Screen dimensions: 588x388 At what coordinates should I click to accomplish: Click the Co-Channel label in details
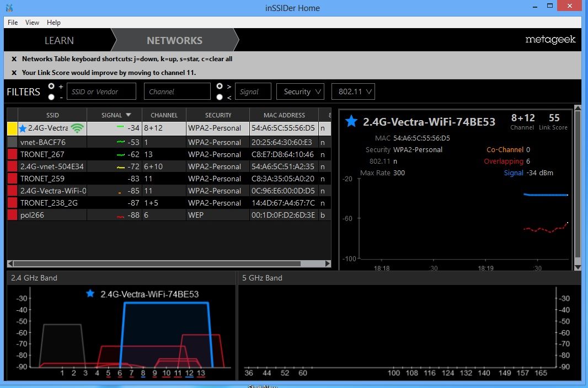[x=505, y=149]
